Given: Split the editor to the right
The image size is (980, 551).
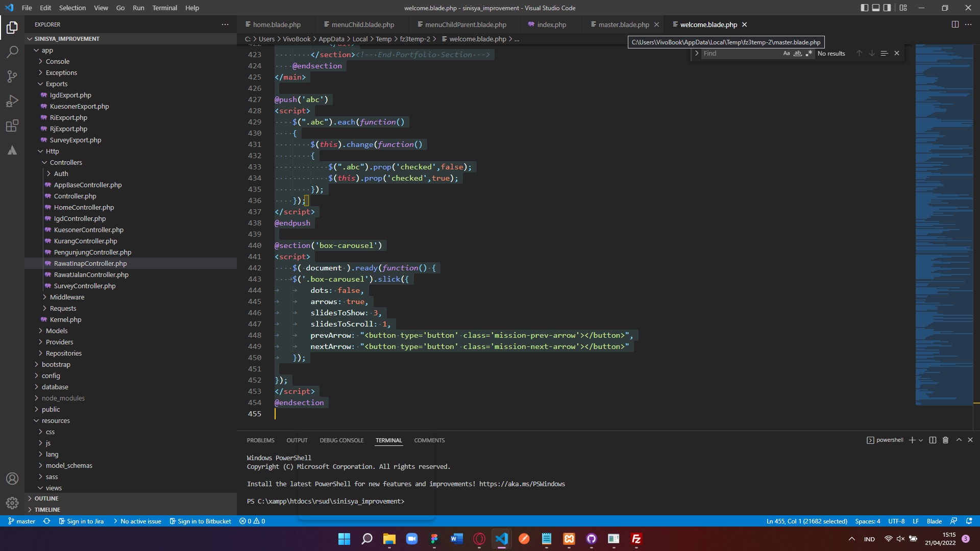Looking at the screenshot, I should 955,24.
